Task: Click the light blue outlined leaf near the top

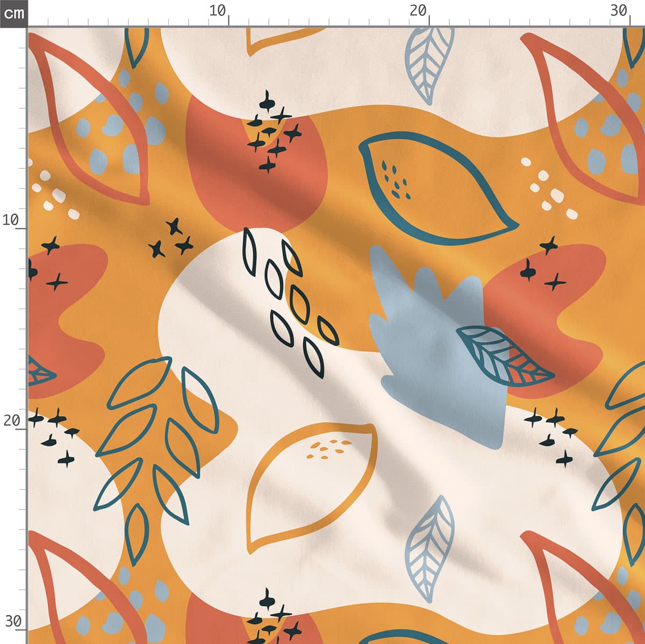Action: pyautogui.click(x=429, y=62)
